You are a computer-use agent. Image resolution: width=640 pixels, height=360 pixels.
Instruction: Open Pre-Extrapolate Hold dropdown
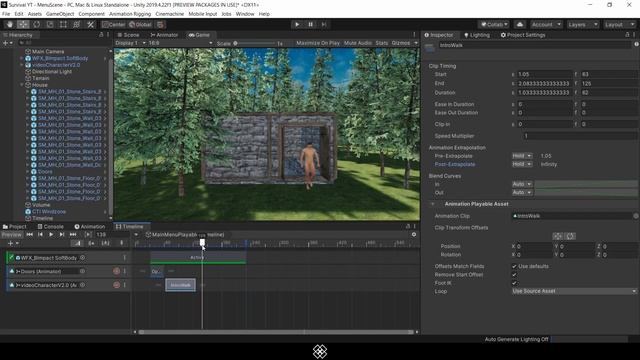[522, 156]
